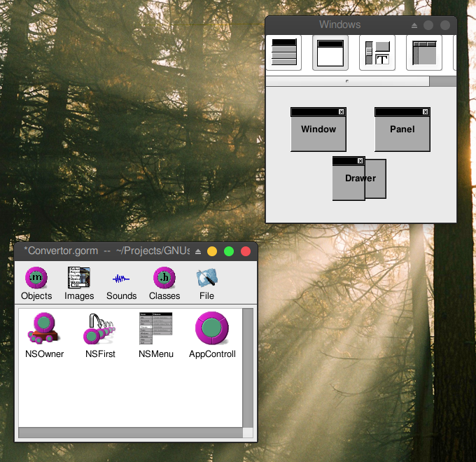This screenshot has width=476, height=462.
Task: Click the Window template in the palette
Action: [x=318, y=129]
